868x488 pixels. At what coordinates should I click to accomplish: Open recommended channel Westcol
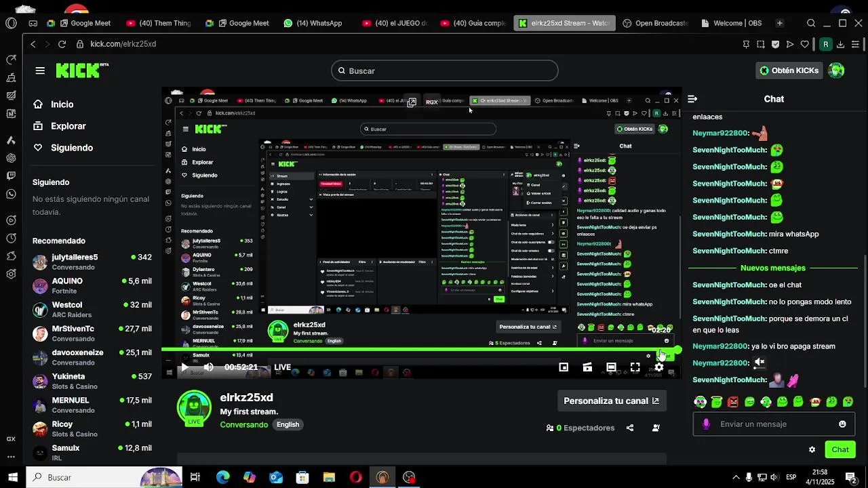[x=92, y=310]
